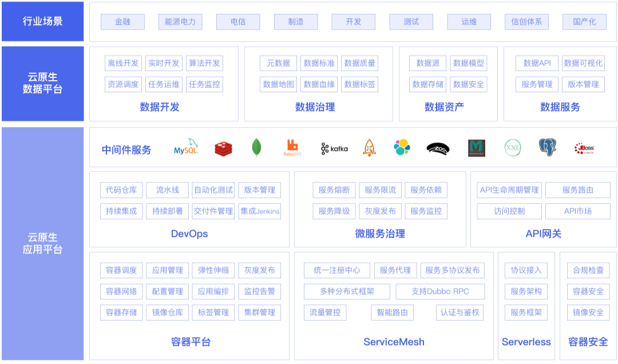The image size is (618, 364).
Task: Select the JBoss logo
Action: 584,148
